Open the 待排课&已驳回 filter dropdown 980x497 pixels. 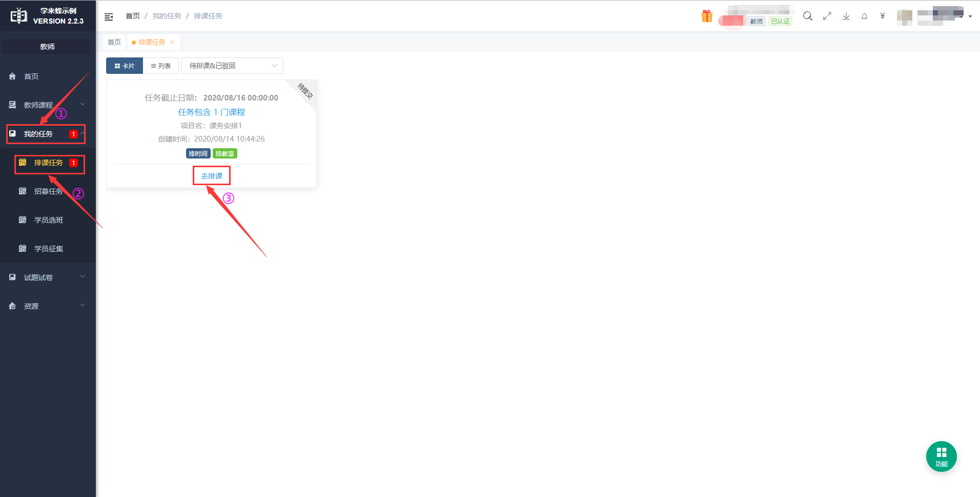pyautogui.click(x=232, y=66)
